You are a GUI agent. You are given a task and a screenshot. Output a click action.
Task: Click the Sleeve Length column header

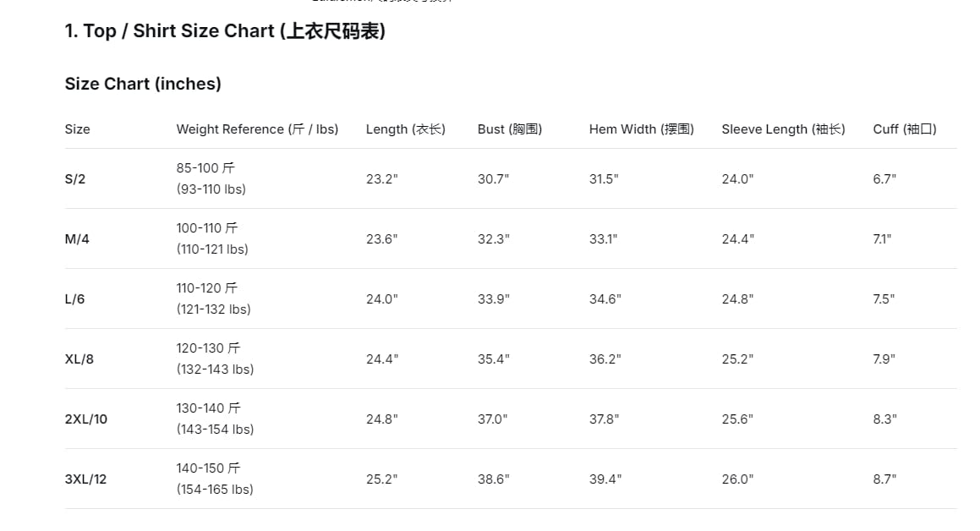pos(784,129)
